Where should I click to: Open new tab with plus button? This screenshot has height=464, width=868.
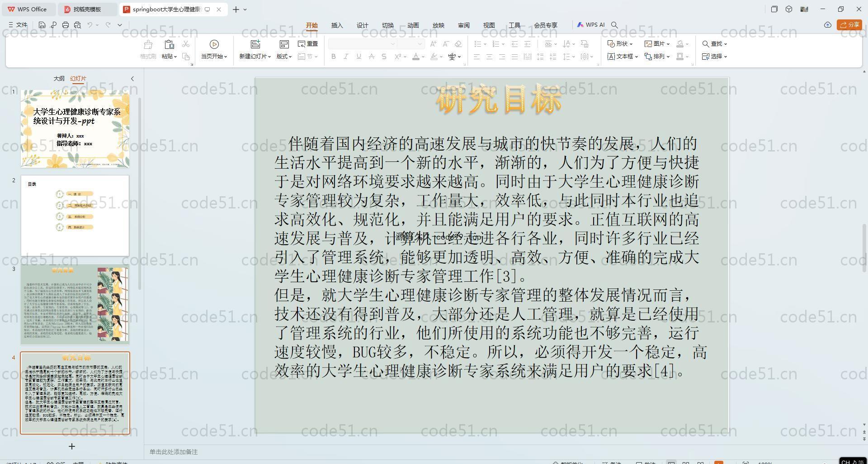point(236,9)
